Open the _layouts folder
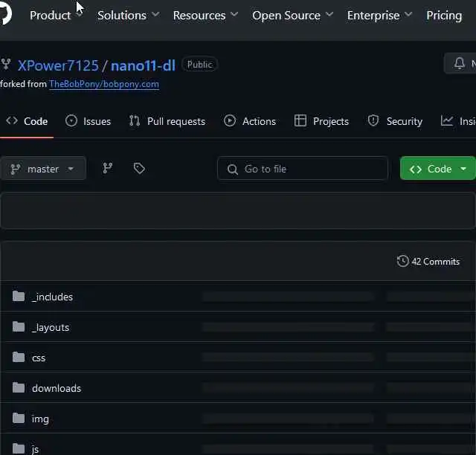 click(x=51, y=328)
